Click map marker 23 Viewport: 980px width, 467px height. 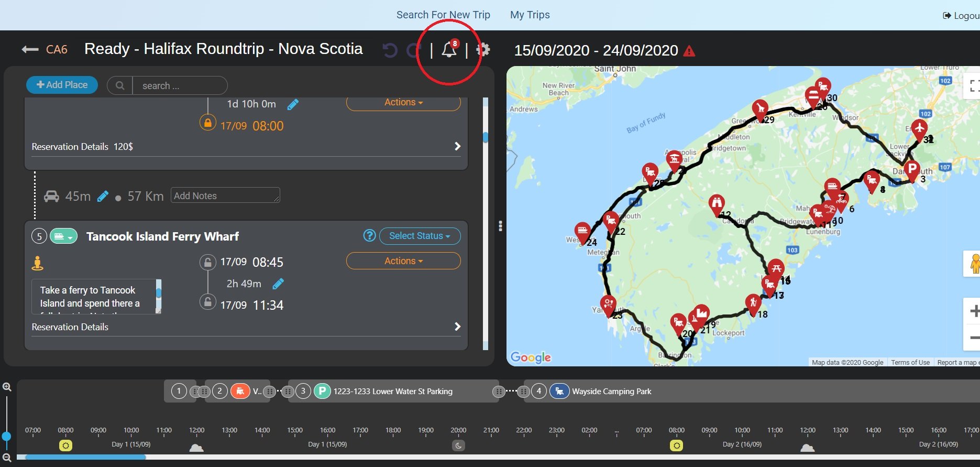click(608, 305)
